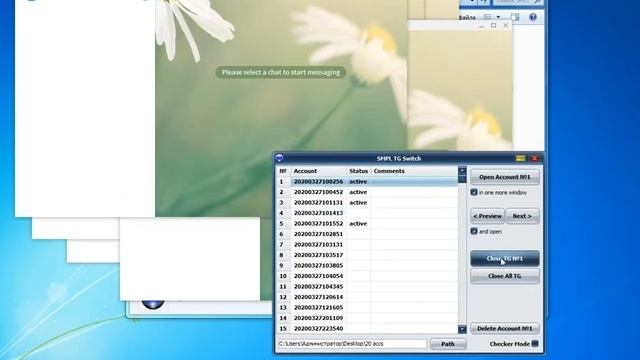
Task: Minimize the SMPL TG Switch window
Action: (x=520, y=158)
